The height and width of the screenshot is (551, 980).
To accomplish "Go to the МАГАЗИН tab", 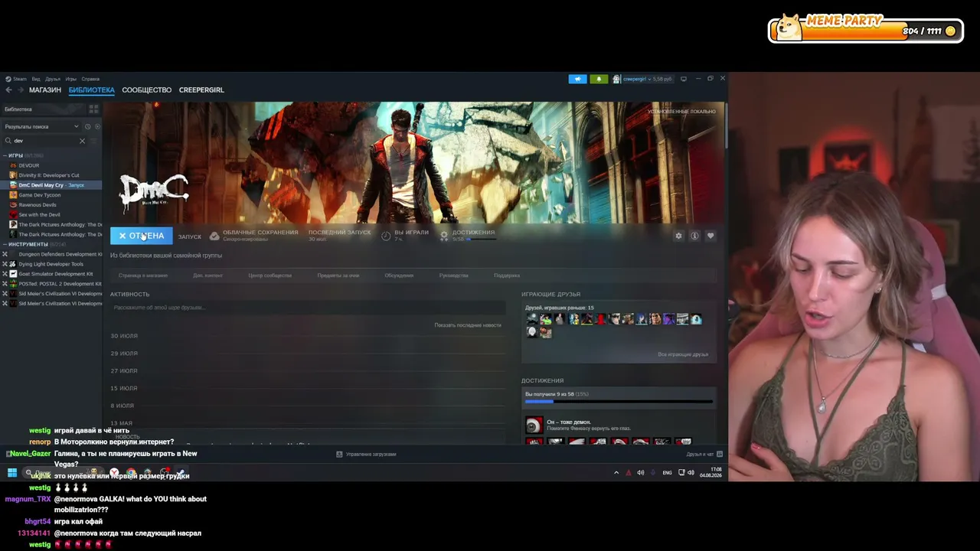I will pos(45,90).
